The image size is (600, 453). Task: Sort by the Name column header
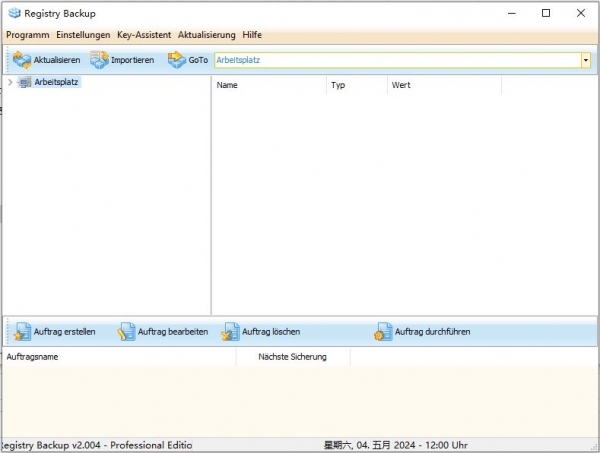click(268, 86)
